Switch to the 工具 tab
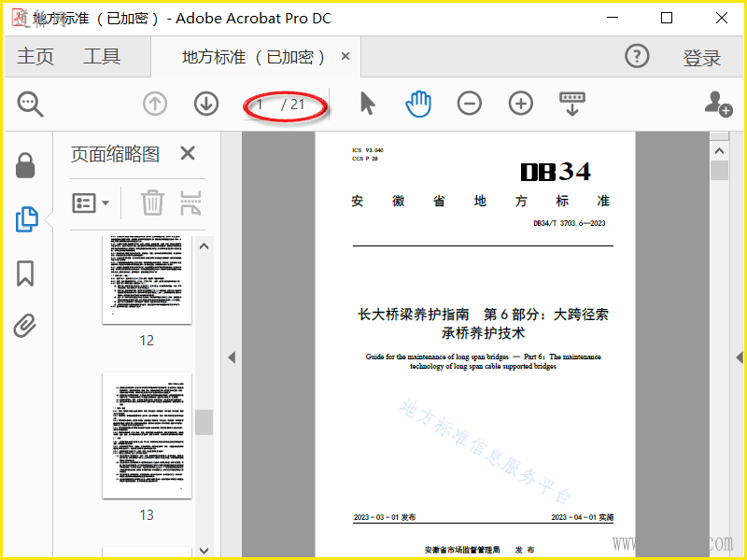 [x=102, y=57]
